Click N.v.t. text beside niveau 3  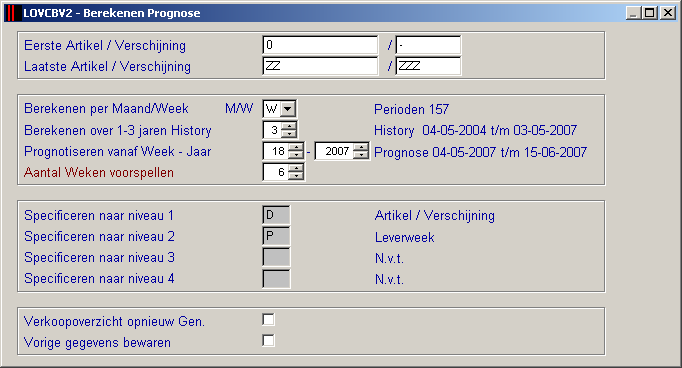point(389,258)
